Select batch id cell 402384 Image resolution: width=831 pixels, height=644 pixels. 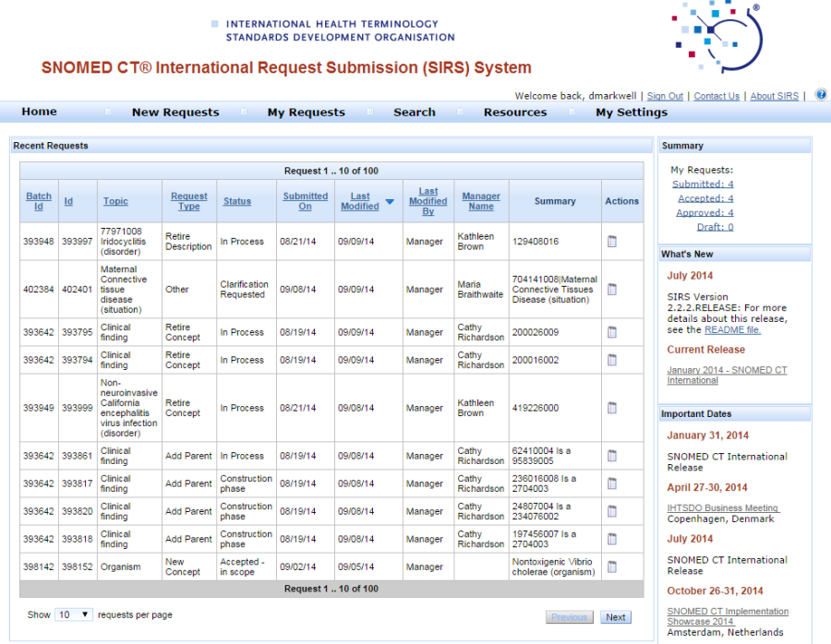point(39,289)
